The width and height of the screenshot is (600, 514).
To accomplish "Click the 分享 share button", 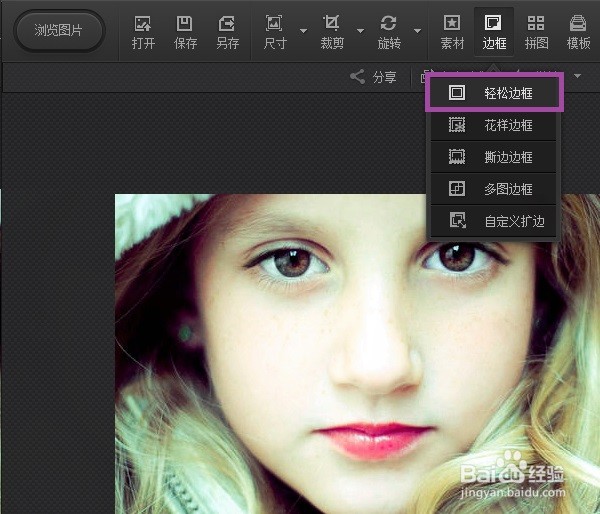I will click(x=373, y=77).
